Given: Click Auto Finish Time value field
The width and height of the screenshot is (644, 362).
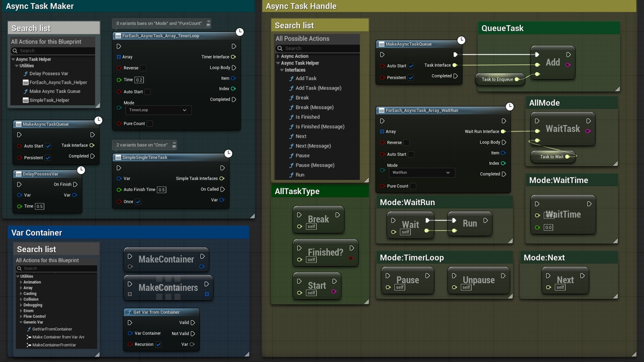Looking at the screenshot, I should (162, 190).
